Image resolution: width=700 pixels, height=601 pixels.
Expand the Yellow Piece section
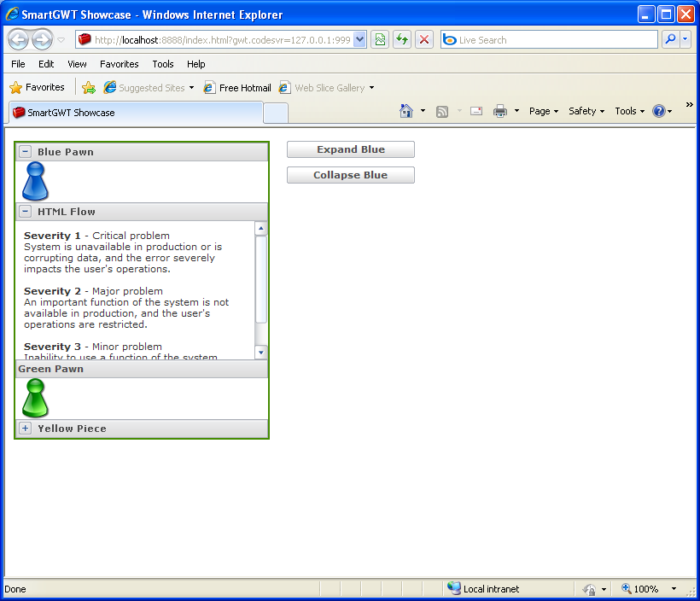click(x=26, y=429)
